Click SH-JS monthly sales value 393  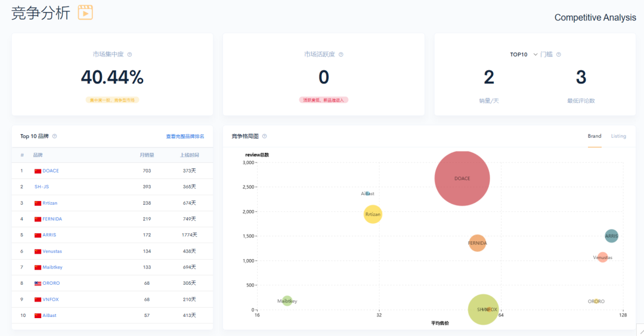[x=147, y=187]
